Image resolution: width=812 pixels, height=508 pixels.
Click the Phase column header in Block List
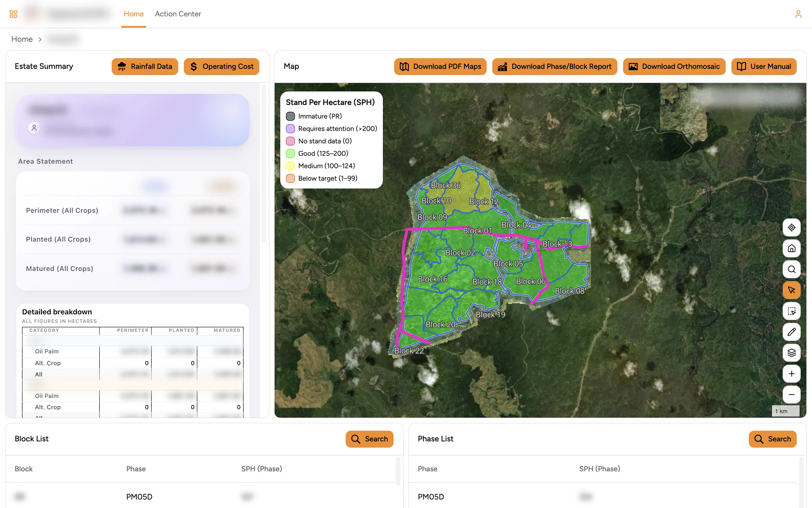click(x=136, y=469)
